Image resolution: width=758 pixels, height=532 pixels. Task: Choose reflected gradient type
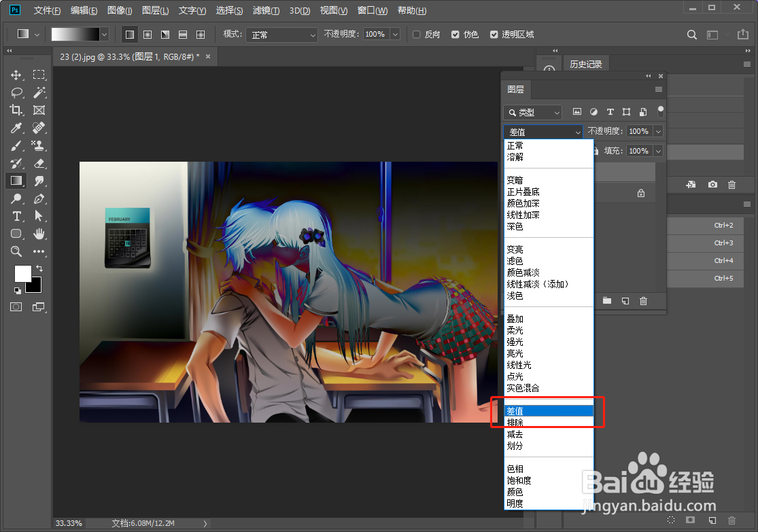pos(183,34)
